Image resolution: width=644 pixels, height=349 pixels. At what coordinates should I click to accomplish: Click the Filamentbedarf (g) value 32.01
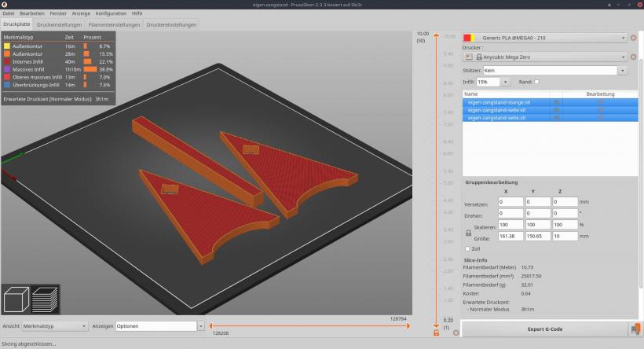coord(527,285)
